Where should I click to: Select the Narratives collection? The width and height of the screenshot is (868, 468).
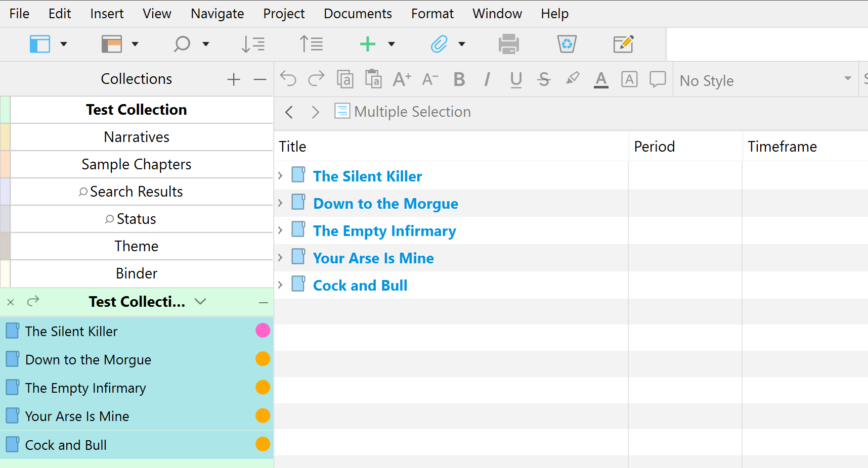[137, 137]
